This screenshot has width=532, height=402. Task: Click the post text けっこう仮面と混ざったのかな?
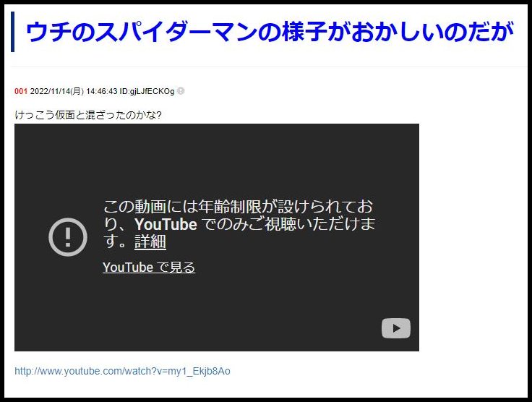coord(88,115)
